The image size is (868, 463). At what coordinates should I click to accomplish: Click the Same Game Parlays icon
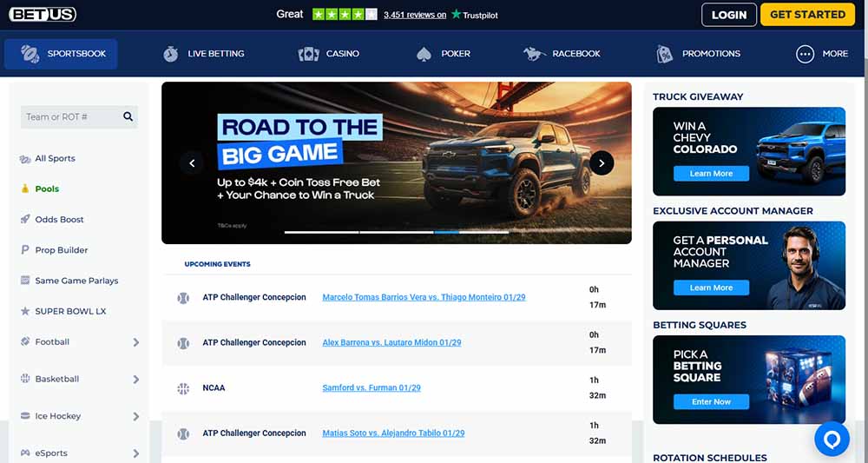pyautogui.click(x=25, y=281)
